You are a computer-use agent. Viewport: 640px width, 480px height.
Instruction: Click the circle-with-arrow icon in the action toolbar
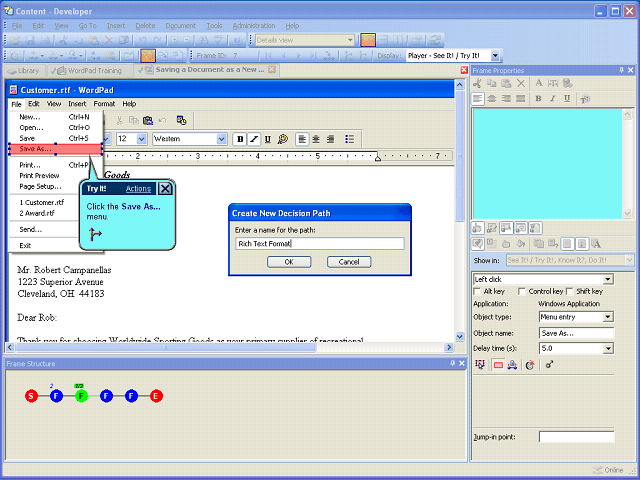549,364
